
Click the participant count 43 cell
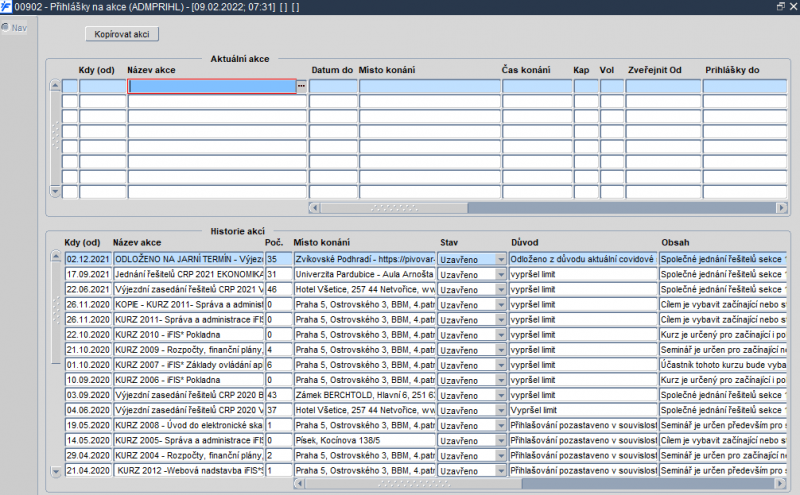click(279, 395)
